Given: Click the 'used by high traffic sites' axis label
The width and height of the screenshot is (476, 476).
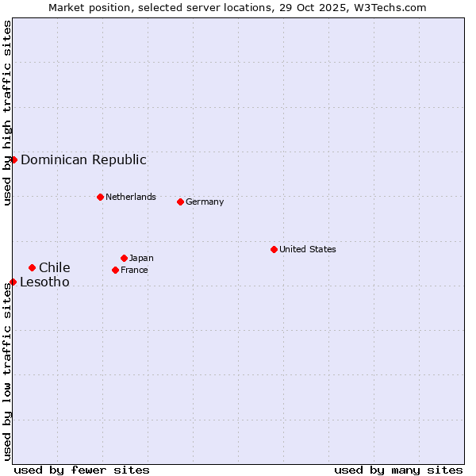Looking at the screenshot, I should click(7, 113).
